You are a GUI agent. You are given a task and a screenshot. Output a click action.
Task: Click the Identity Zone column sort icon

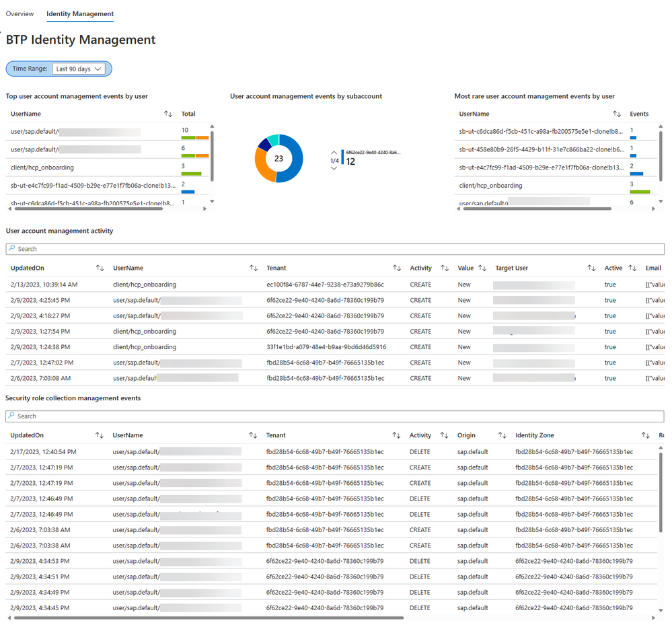point(645,435)
